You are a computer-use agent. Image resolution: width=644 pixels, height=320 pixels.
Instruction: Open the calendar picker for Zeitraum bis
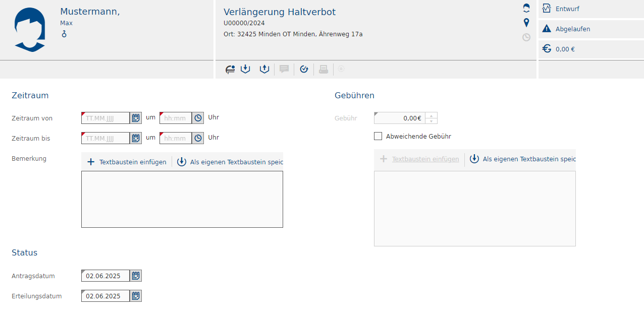click(x=136, y=138)
